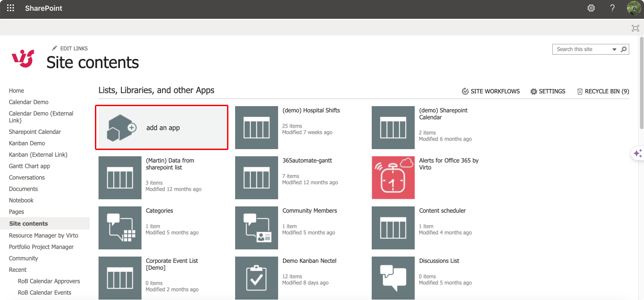Click the Categories title text
This screenshot has height=300, width=644.
point(159,210)
